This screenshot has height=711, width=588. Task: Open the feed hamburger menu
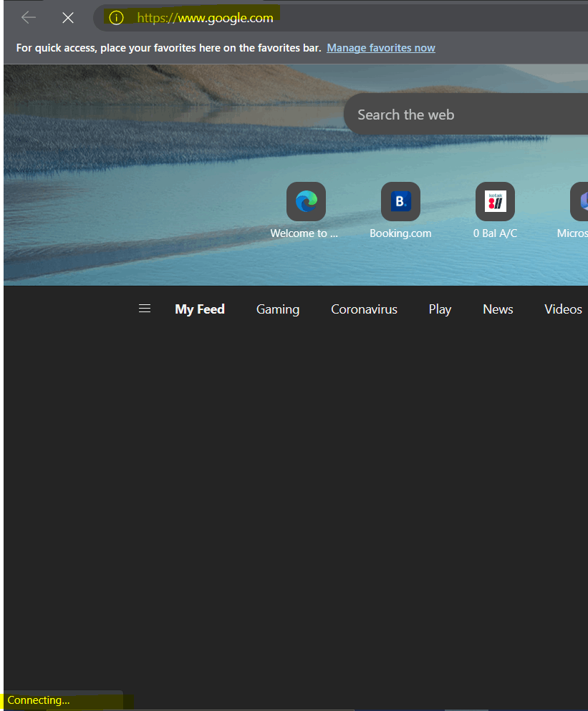(145, 309)
